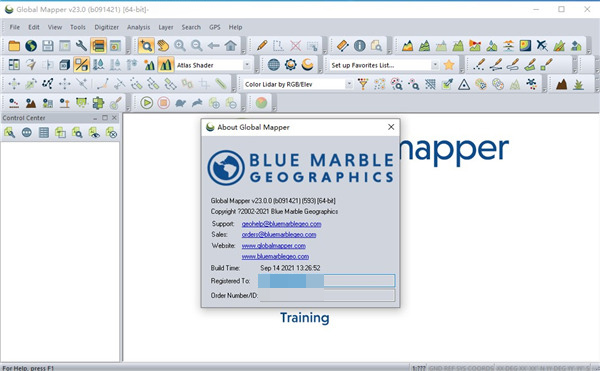Screen dimensions: 600x371
Task: Select the Zoom tool magnifier with box
Action: point(146,46)
